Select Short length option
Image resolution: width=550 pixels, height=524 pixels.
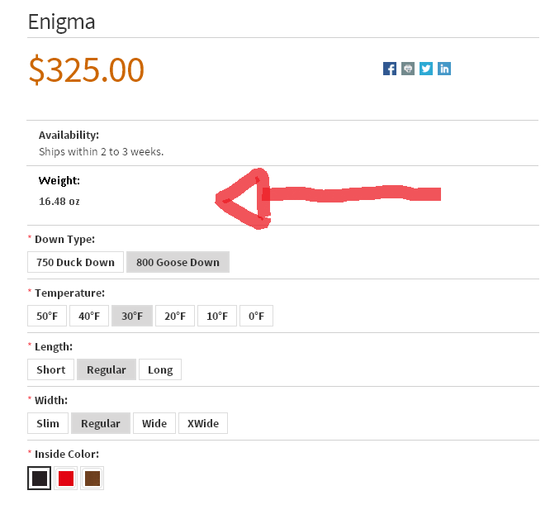point(51,370)
